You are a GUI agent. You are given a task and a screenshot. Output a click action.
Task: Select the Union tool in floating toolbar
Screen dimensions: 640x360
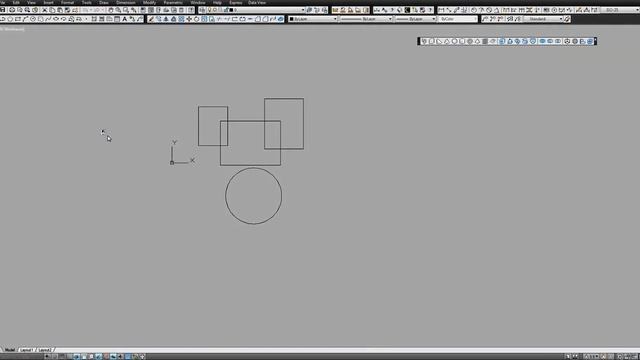(542, 41)
